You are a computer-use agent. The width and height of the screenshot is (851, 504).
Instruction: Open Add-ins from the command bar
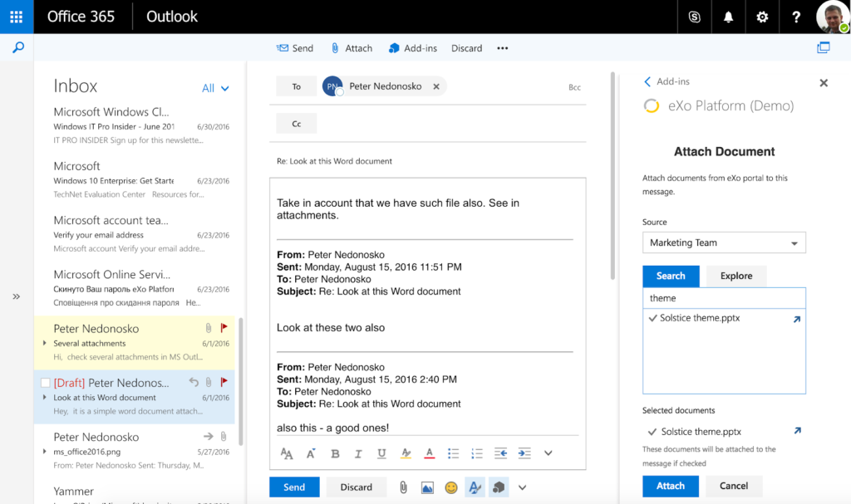click(x=413, y=48)
